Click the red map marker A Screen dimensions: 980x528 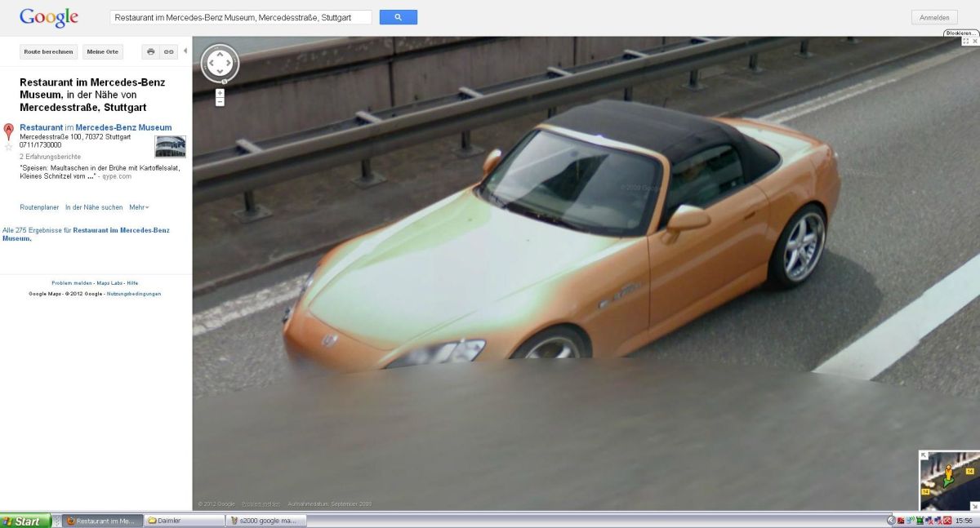click(x=9, y=130)
